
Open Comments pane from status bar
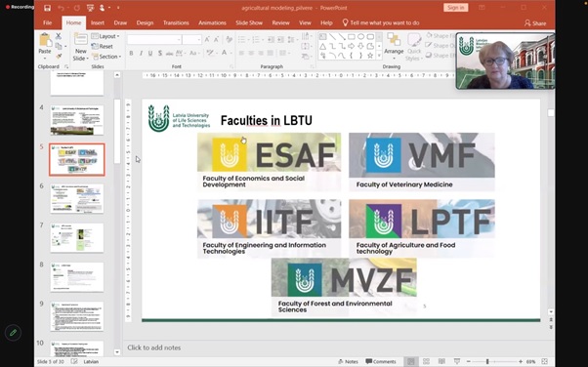381,361
